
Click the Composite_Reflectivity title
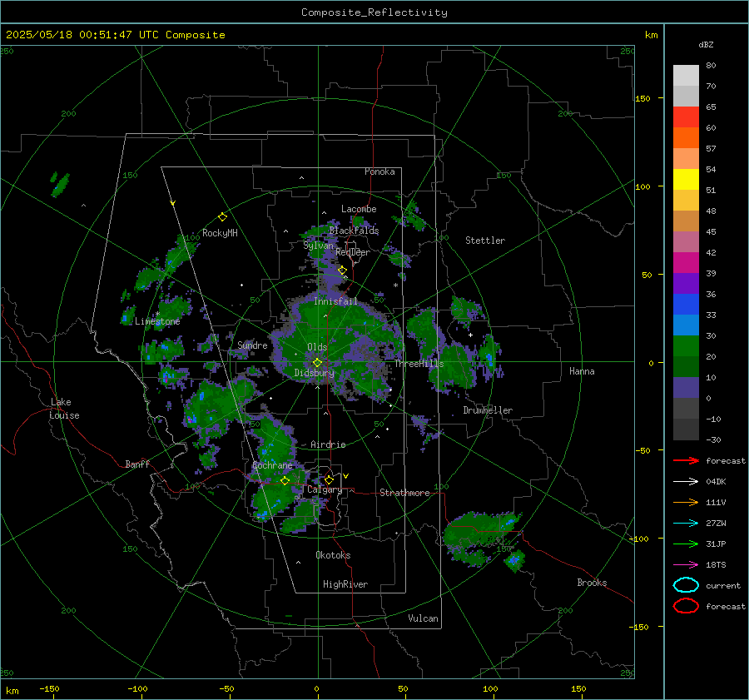[374, 12]
